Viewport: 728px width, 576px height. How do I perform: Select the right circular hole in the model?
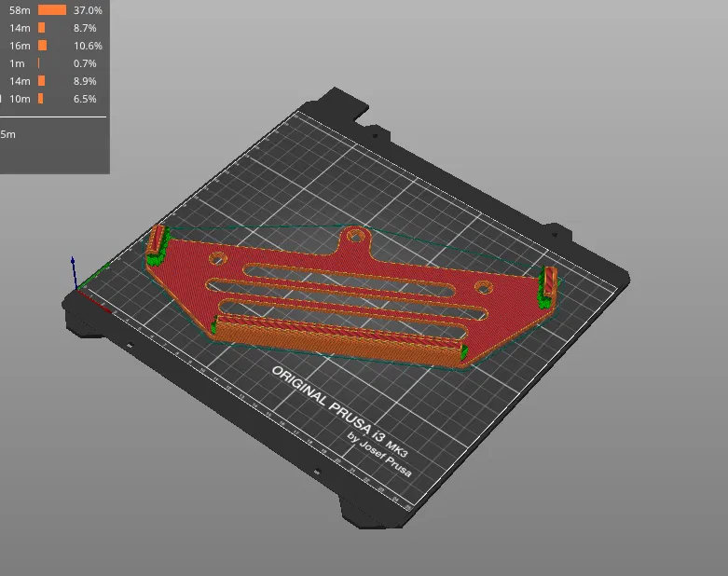(x=484, y=287)
